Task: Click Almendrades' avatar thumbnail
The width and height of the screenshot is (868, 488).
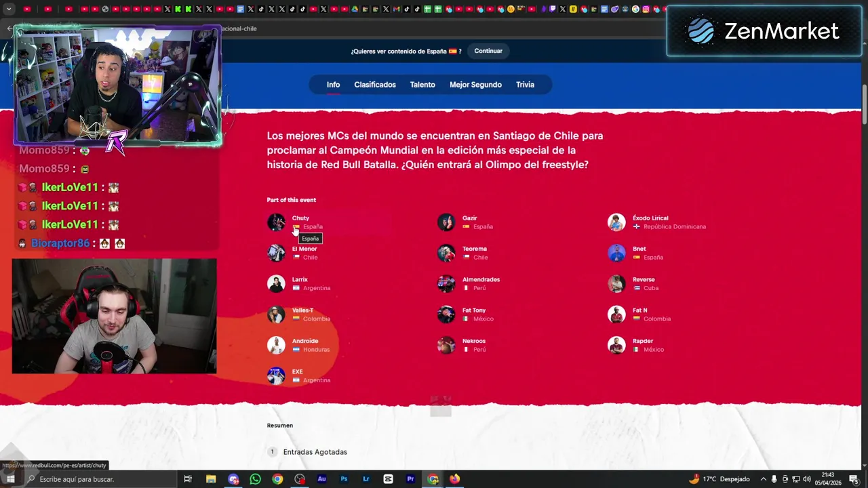Action: click(x=446, y=283)
